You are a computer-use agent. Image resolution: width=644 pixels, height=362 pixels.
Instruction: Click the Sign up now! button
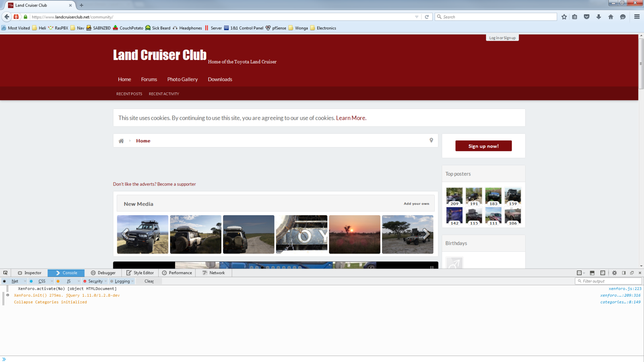[x=483, y=146]
